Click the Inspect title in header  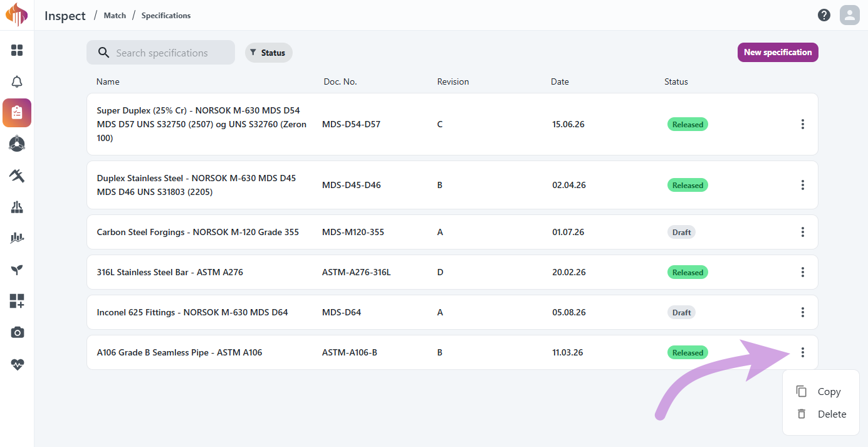pyautogui.click(x=65, y=16)
